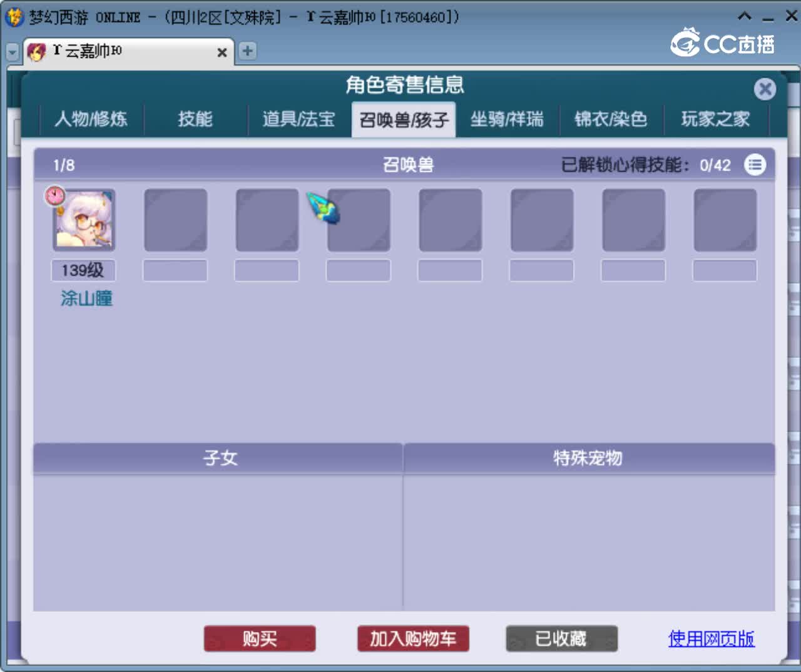Viewport: 801px width, 672px height.
Task: Select the 召唤兽/孩子 tab
Action: coord(404,120)
